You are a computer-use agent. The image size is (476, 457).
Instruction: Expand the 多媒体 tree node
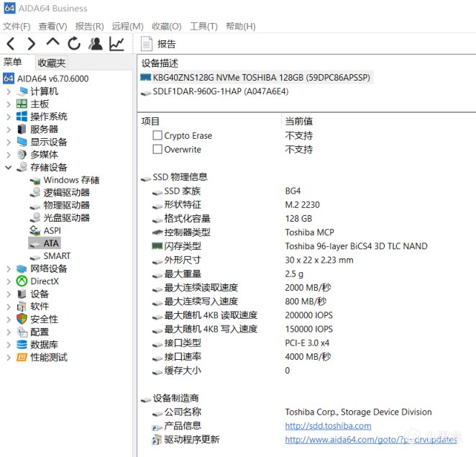(x=9, y=155)
